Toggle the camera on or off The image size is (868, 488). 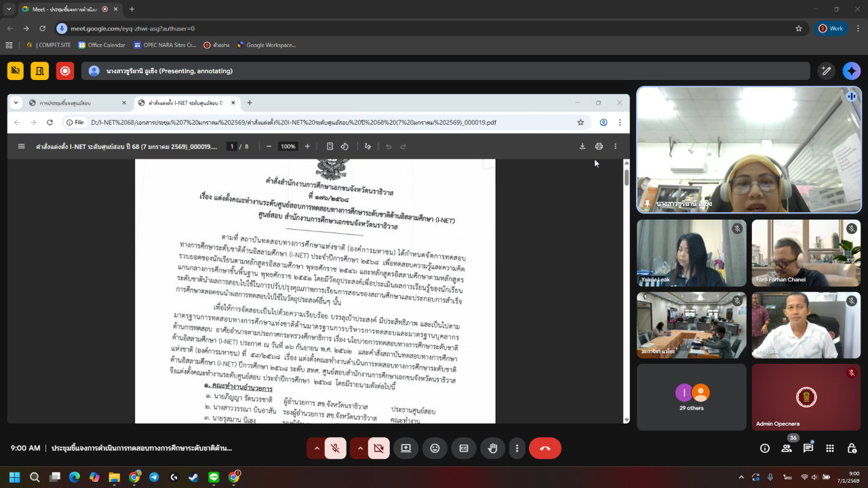point(378,448)
